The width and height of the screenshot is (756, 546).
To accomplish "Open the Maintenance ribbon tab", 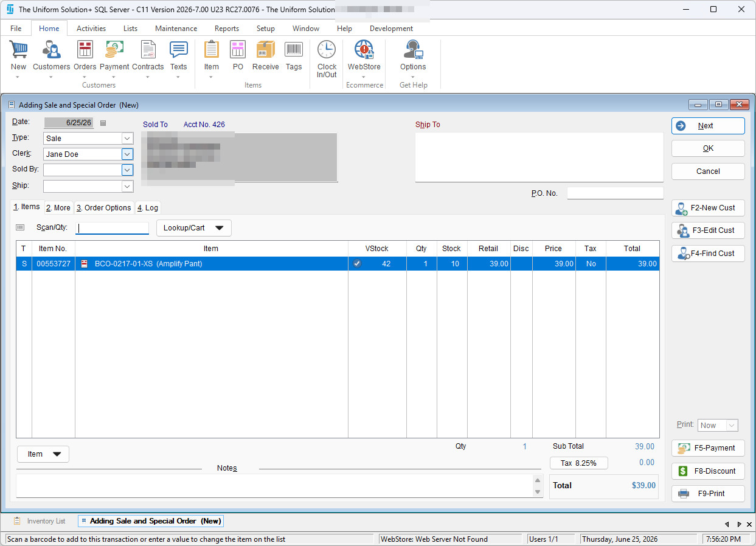I will coord(176,29).
